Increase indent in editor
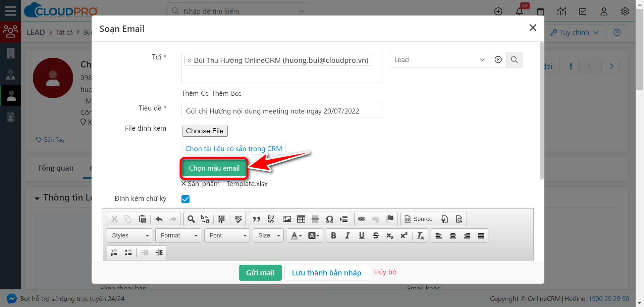Viewport: 644px width, 307px height. click(x=159, y=252)
